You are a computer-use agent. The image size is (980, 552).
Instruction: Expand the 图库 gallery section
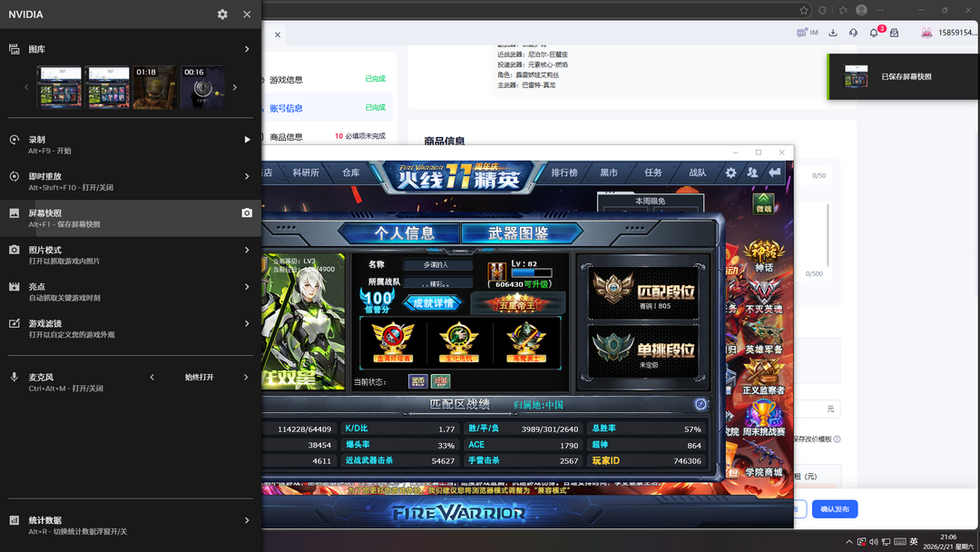click(x=247, y=49)
